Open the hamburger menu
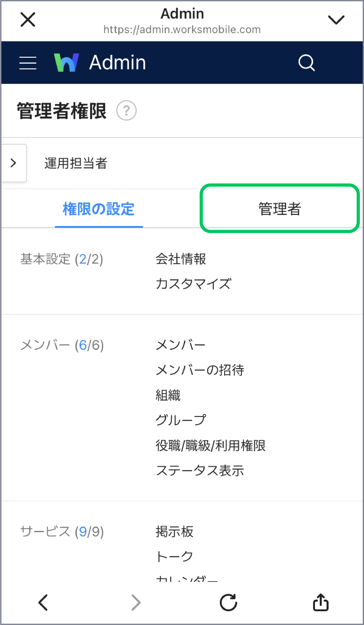Screen dimensions: 364x625 coord(28,63)
